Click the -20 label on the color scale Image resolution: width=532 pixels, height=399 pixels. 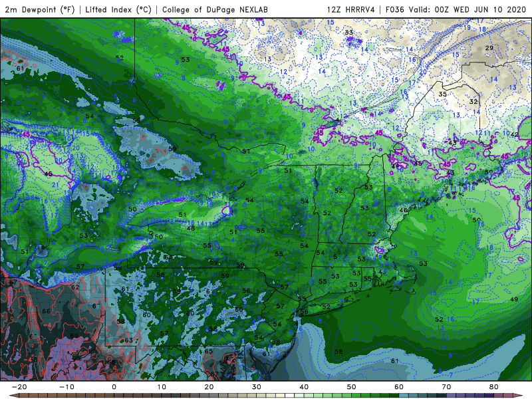(x=19, y=387)
